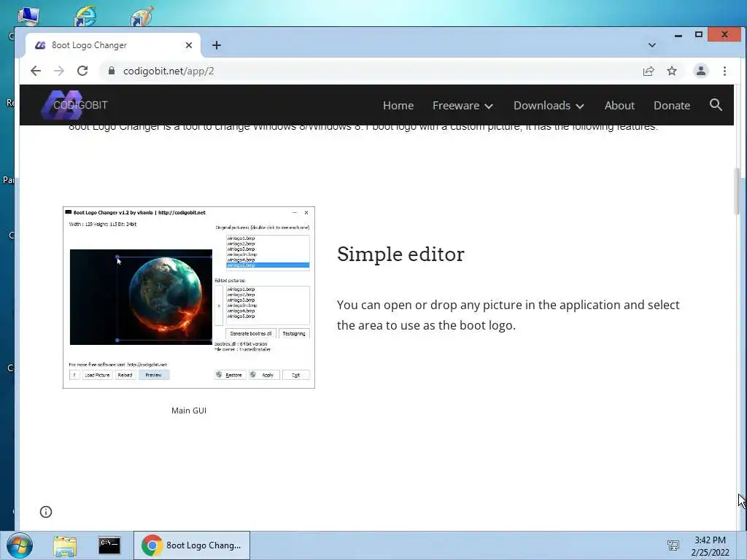
Task: Go to Home in site navigation
Action: pyautogui.click(x=398, y=105)
